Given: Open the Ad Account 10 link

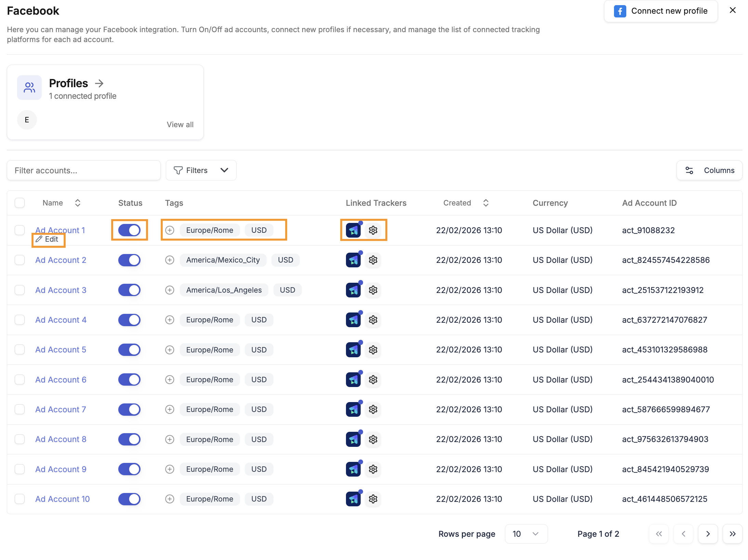Looking at the screenshot, I should click(x=63, y=499).
